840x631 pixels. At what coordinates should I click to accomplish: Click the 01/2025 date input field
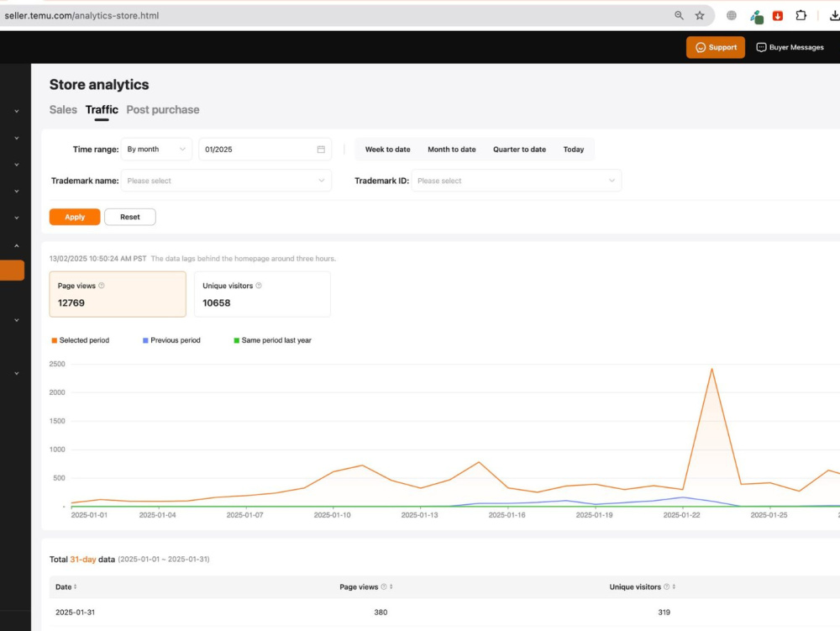coord(265,150)
